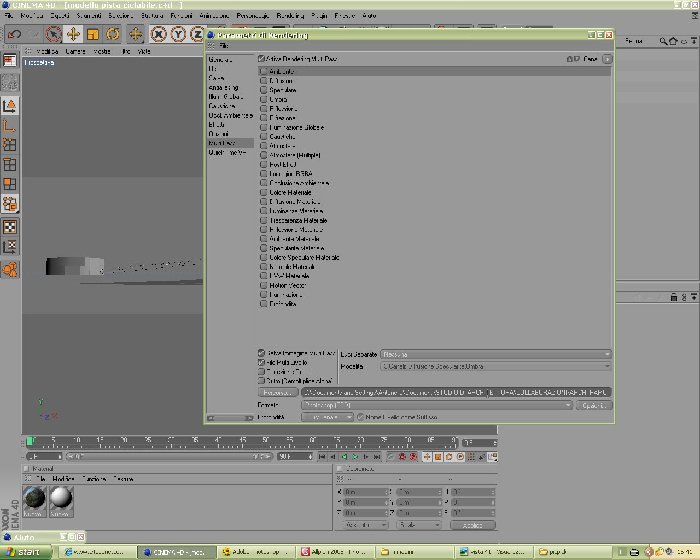The height and width of the screenshot is (560, 700).
Task: Enable the Trasparenza Materiale checkbox
Action: 263,220
